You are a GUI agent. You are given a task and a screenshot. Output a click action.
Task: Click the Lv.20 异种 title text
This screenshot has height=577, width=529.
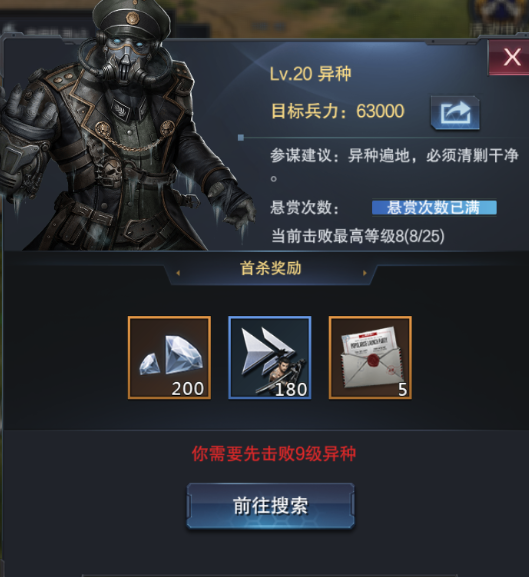point(311,74)
